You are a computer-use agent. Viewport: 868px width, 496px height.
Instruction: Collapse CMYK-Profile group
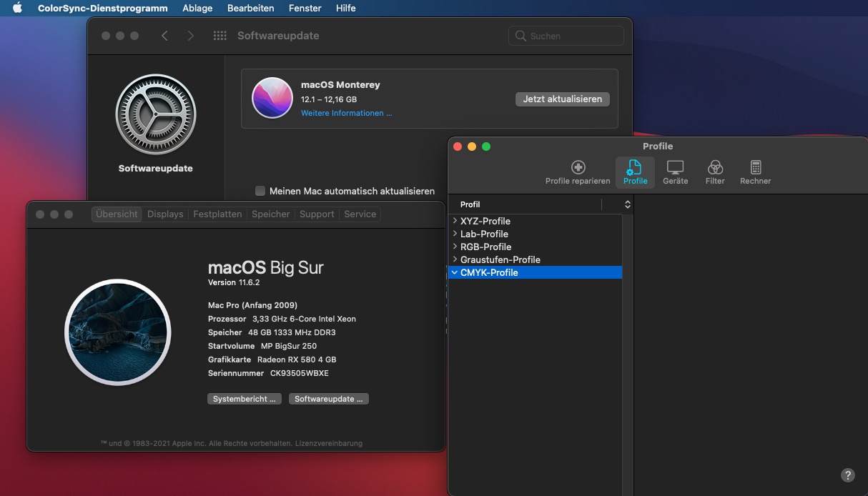(455, 272)
